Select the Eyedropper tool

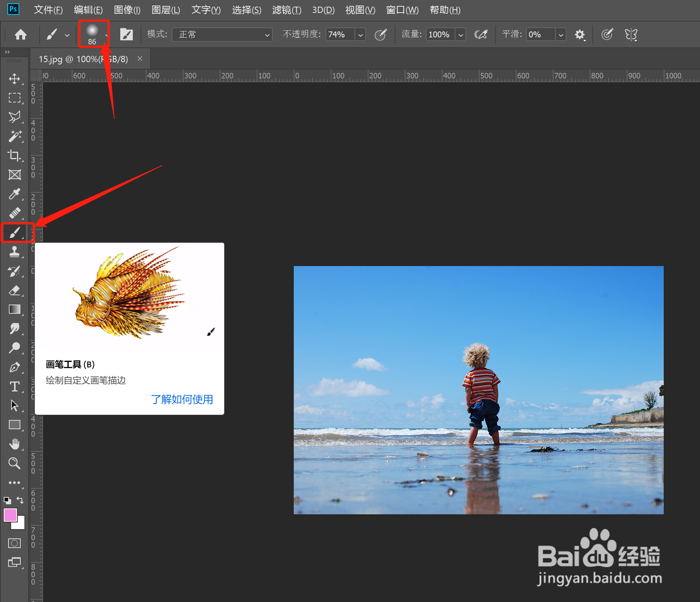(x=14, y=194)
